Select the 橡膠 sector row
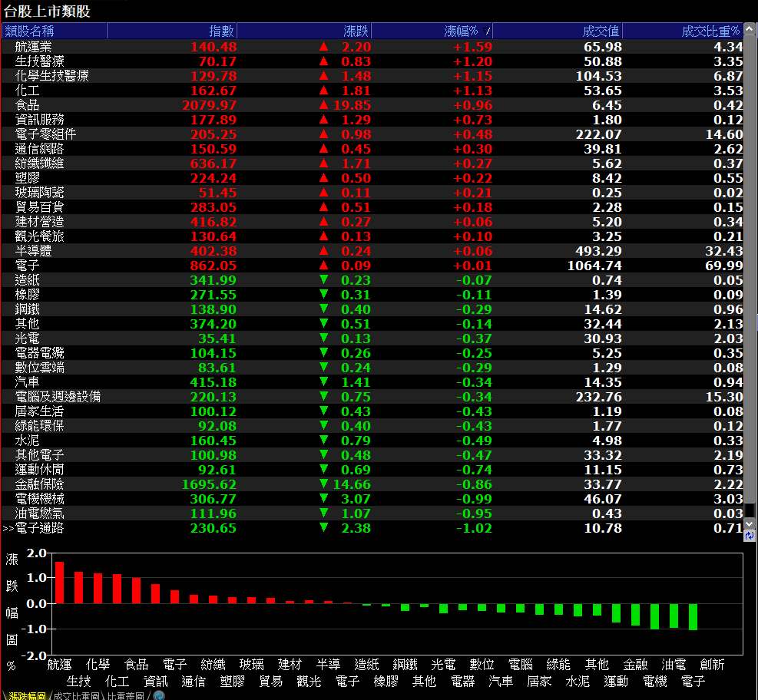The image size is (758, 700). [372, 294]
